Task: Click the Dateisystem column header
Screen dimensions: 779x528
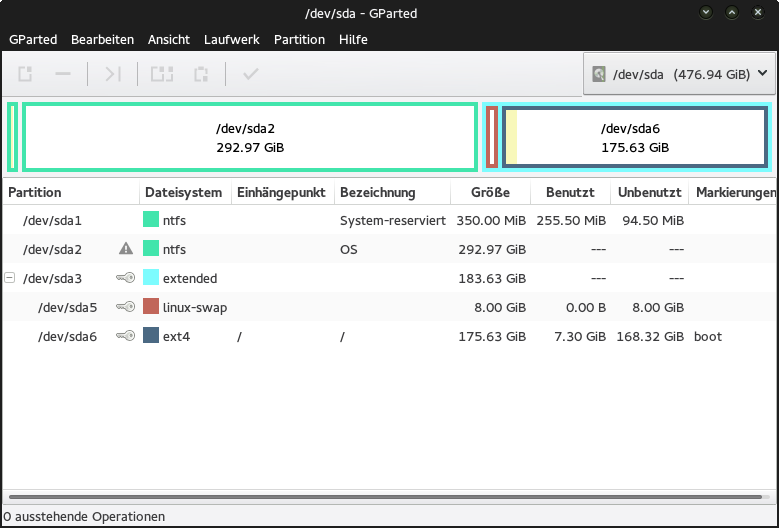Action: [185, 192]
